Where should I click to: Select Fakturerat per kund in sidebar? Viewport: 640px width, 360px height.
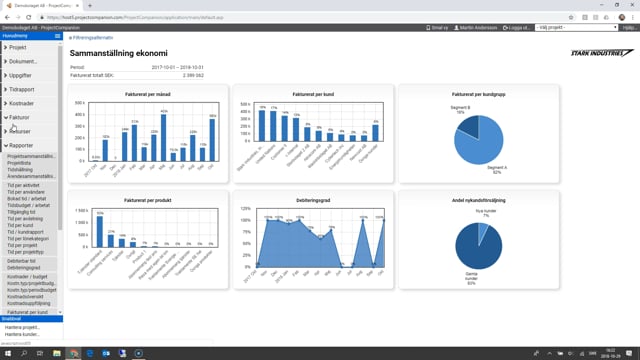tap(27, 312)
